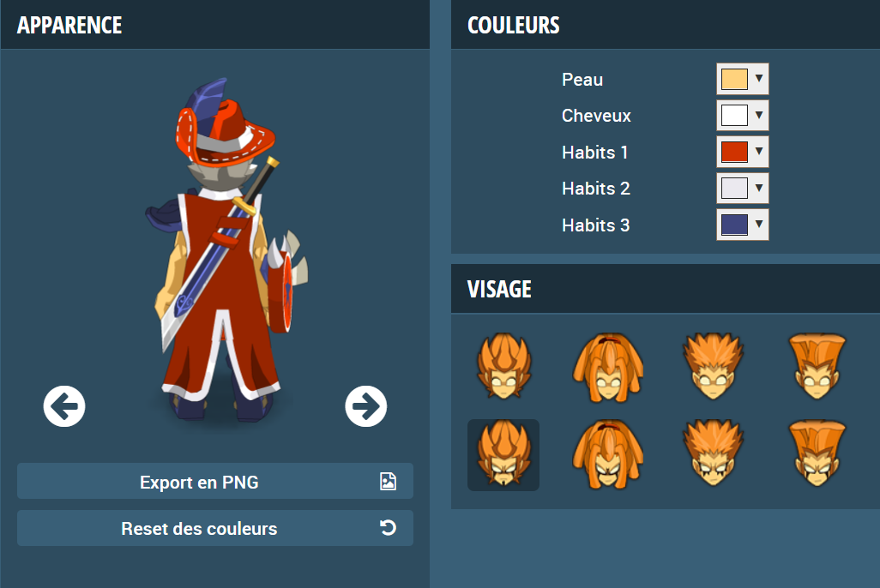Image resolution: width=880 pixels, height=588 pixels.
Task: Click the reset arrow icon on Reset des couleurs
Action: pyautogui.click(x=388, y=527)
